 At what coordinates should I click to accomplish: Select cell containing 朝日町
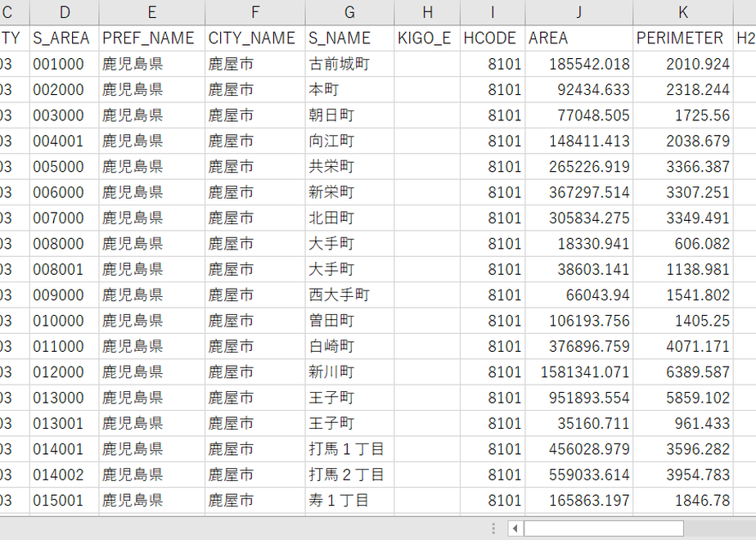tap(349, 115)
